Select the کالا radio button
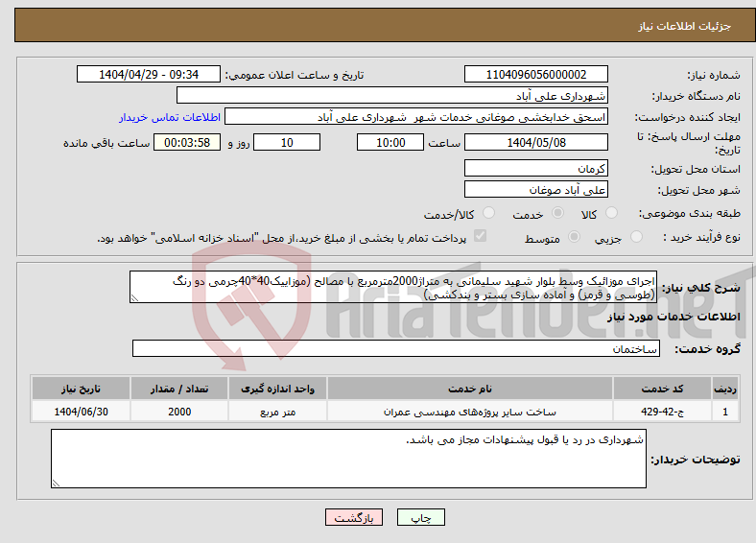 611,213
